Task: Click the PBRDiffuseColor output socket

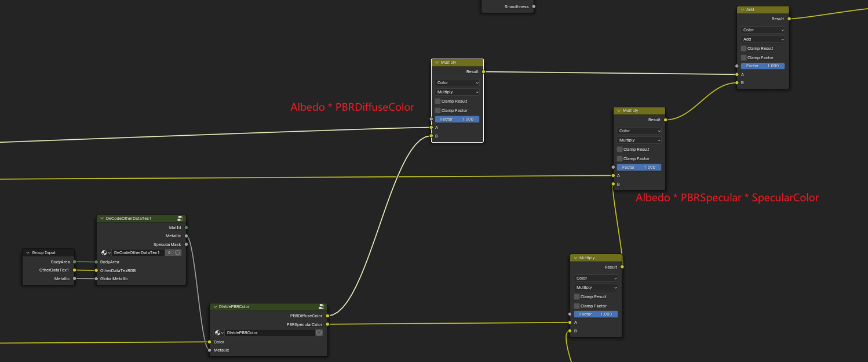Action: [327, 316]
